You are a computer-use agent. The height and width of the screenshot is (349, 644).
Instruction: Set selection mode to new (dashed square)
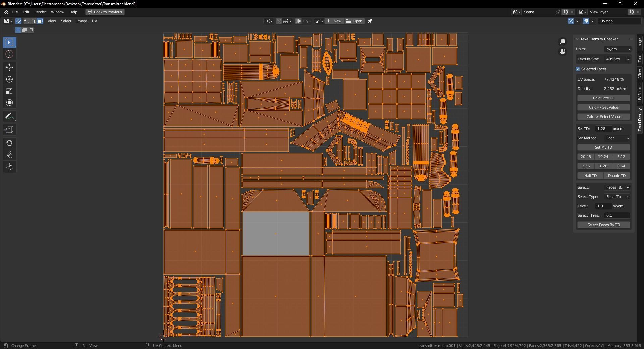18,30
